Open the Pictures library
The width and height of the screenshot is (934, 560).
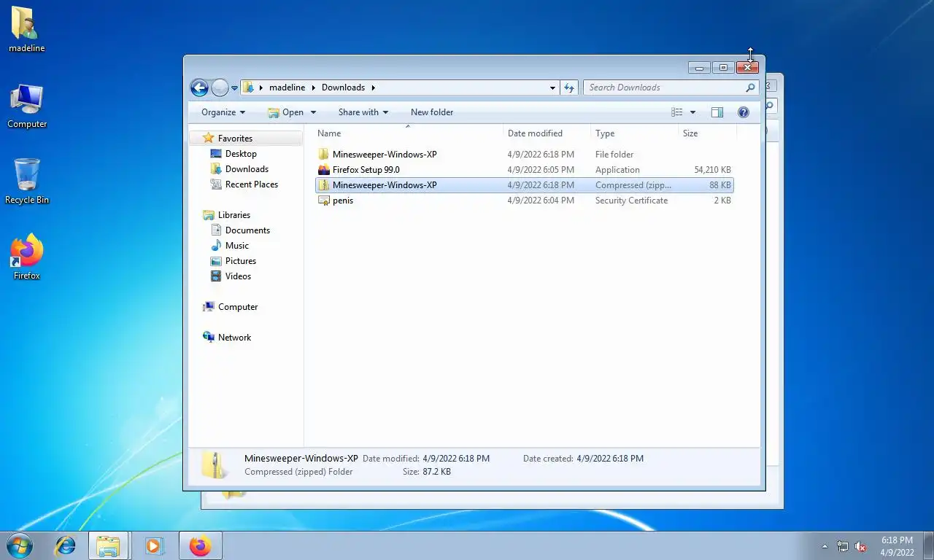coord(241,261)
